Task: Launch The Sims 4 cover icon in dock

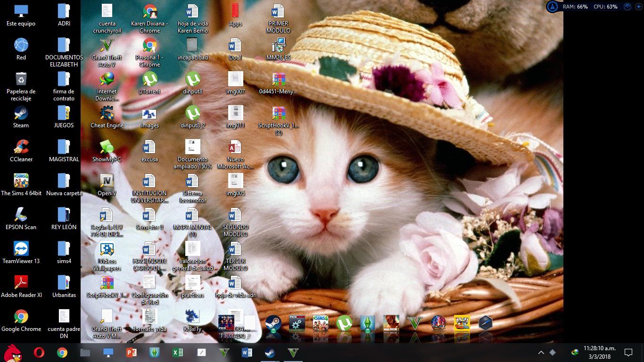Action: click(x=321, y=323)
